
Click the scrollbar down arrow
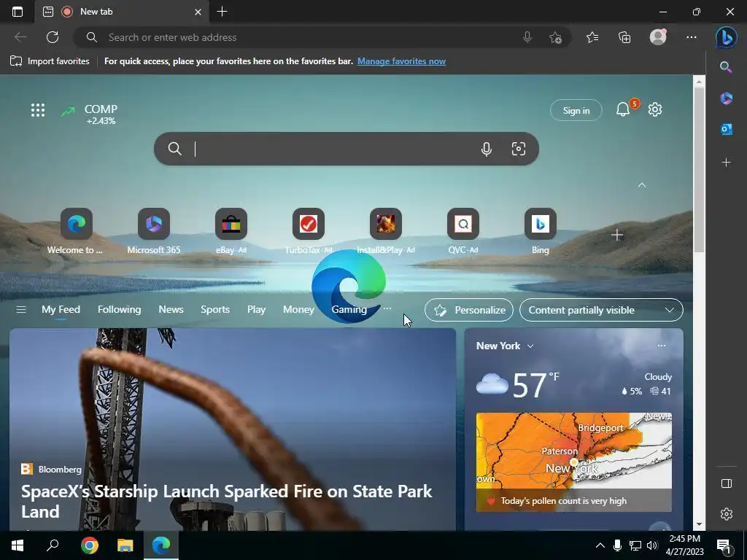pos(699,525)
